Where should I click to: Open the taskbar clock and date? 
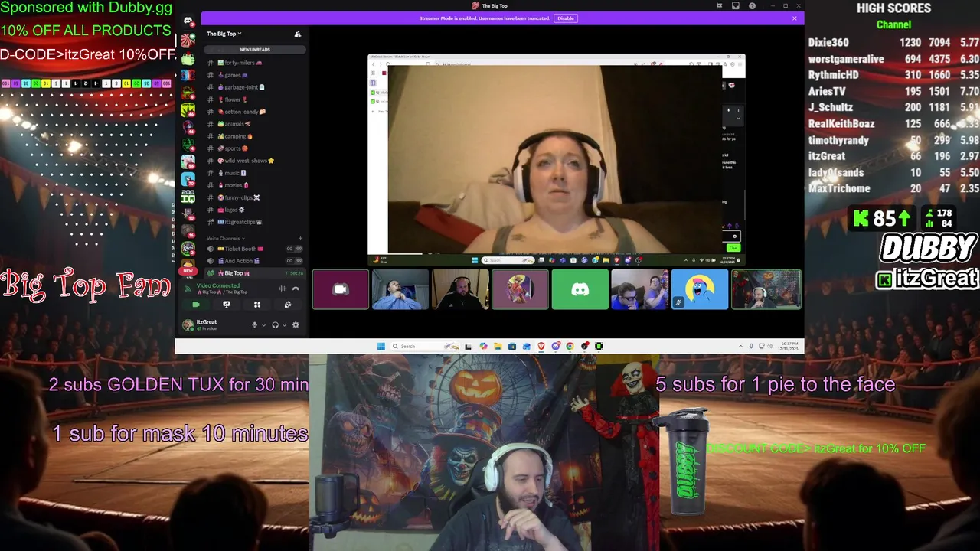(789, 346)
